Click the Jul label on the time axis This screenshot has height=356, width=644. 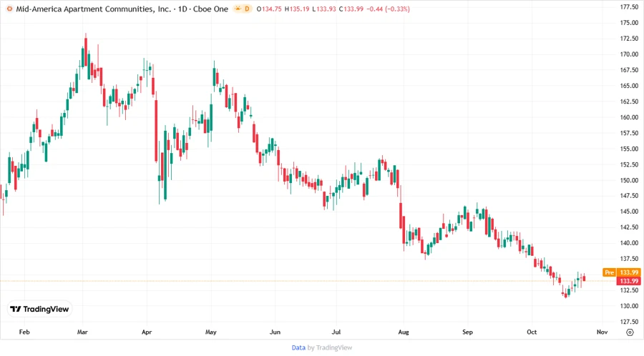tap(336, 332)
